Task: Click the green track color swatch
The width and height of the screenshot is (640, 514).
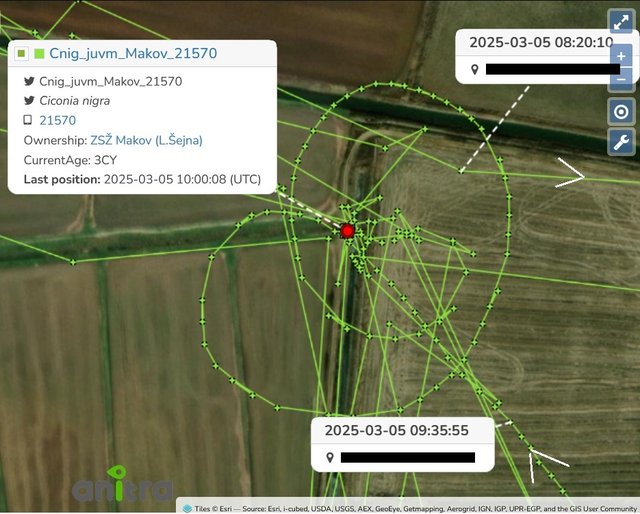Action: coord(39,53)
